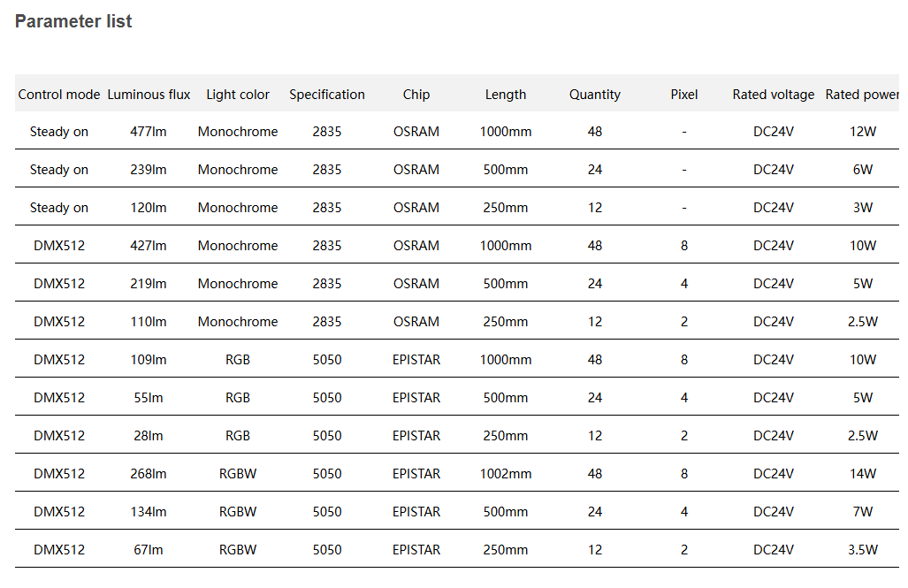Select the 12W rated power cell
This screenshot has height=588, width=908.
(x=862, y=132)
